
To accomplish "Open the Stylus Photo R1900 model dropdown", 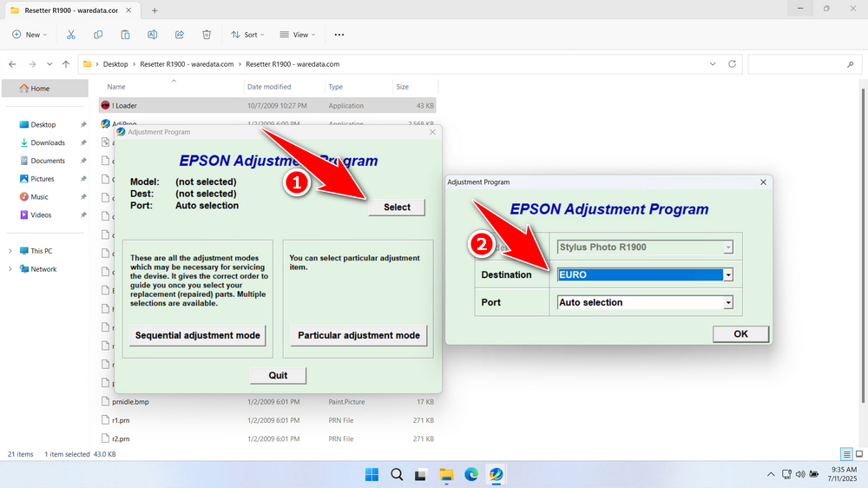I will pos(645,247).
